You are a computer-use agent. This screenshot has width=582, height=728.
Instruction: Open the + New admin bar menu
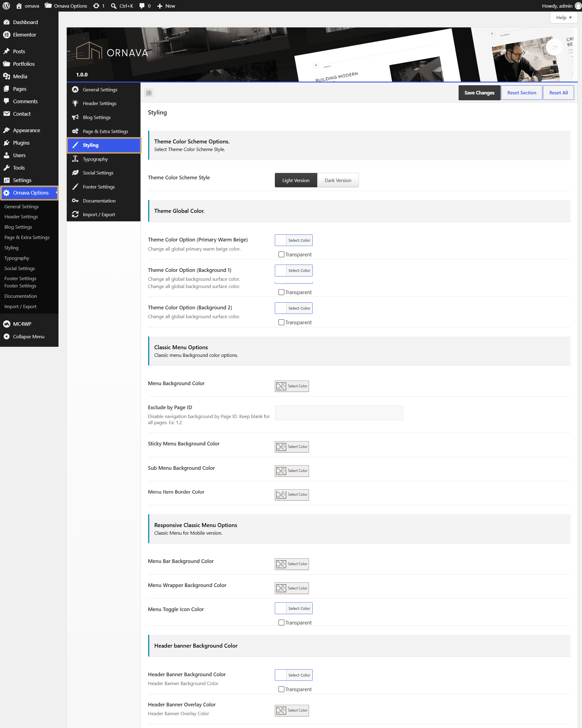pyautogui.click(x=166, y=6)
